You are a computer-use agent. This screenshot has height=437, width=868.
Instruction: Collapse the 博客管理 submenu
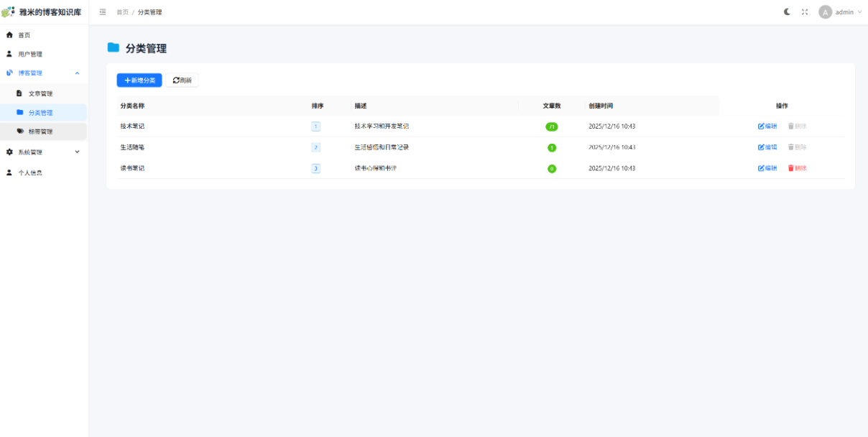pyautogui.click(x=77, y=73)
